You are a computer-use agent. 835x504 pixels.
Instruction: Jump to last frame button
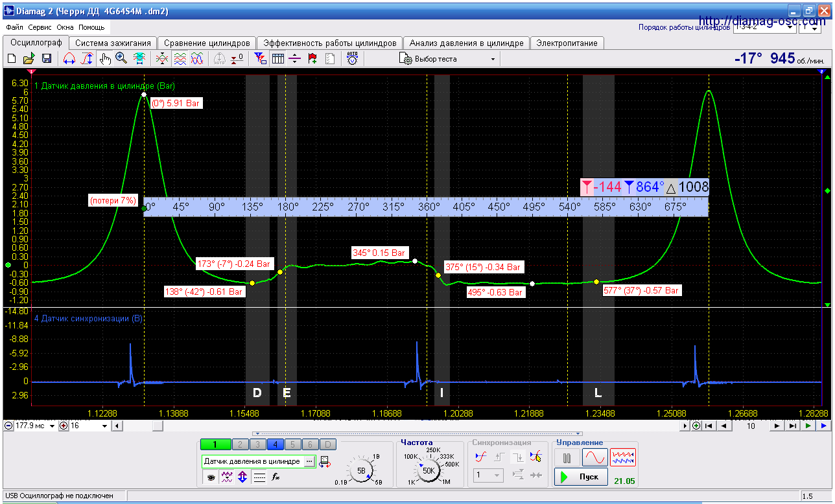pos(792,426)
